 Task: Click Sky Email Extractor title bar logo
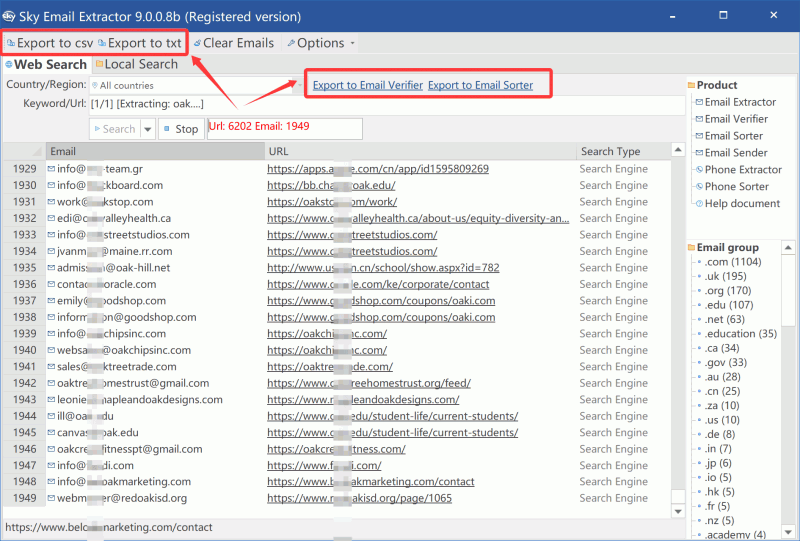[x=9, y=16]
